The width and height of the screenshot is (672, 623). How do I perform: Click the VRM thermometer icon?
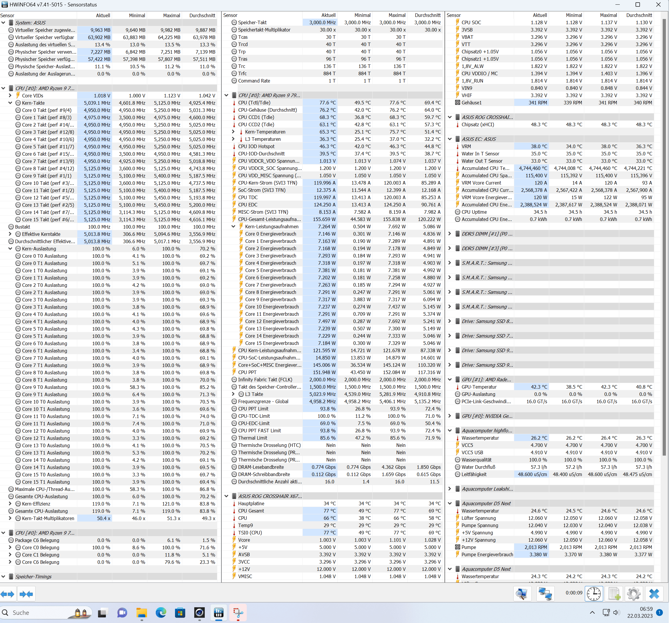tap(457, 146)
